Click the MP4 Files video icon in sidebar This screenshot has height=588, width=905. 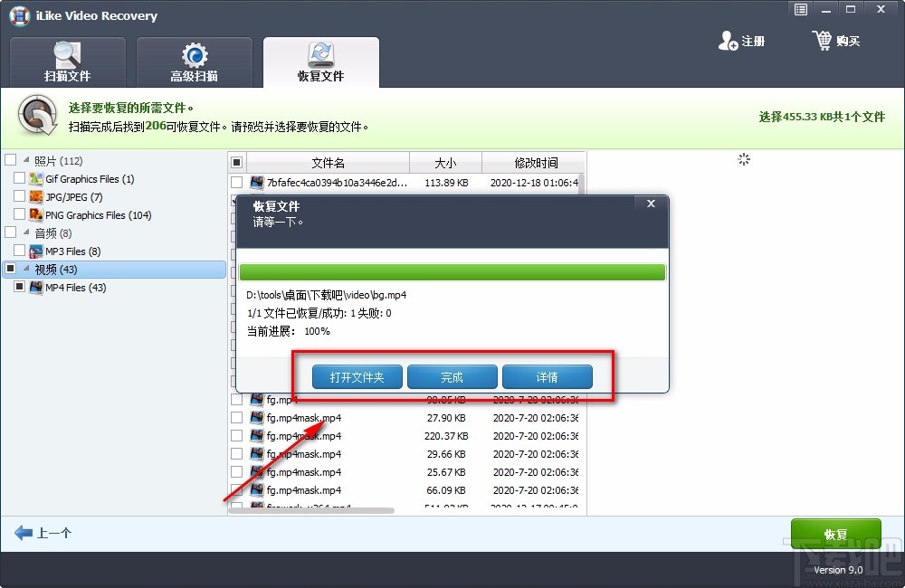click(x=34, y=288)
